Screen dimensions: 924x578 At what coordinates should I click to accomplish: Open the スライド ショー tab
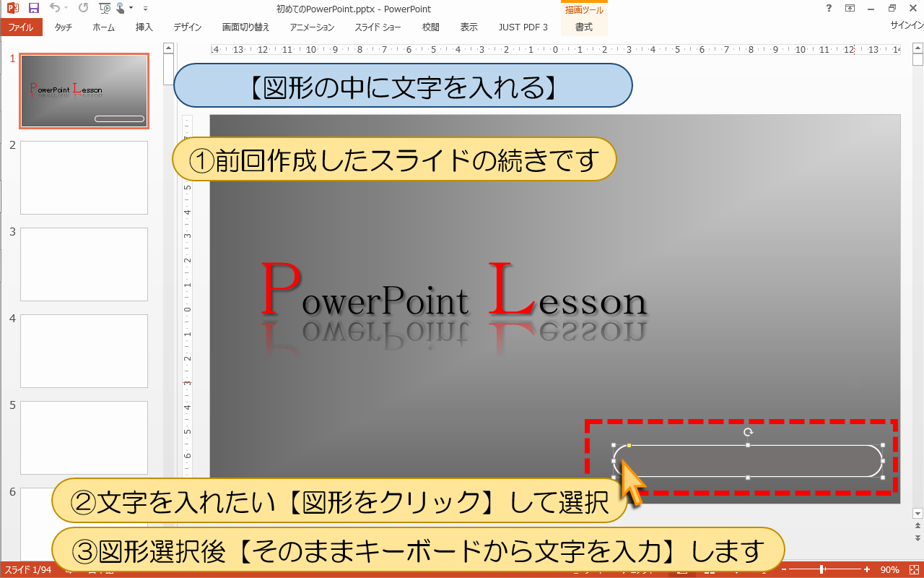(378, 27)
